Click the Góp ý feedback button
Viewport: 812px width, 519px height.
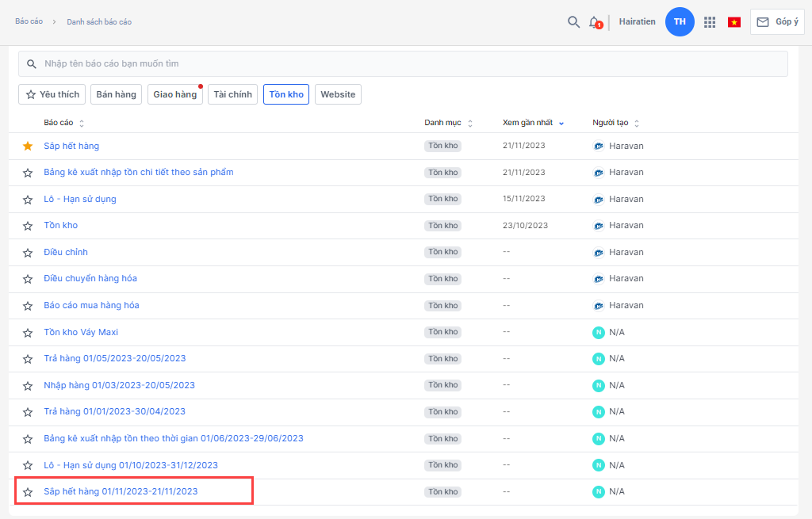(777, 22)
